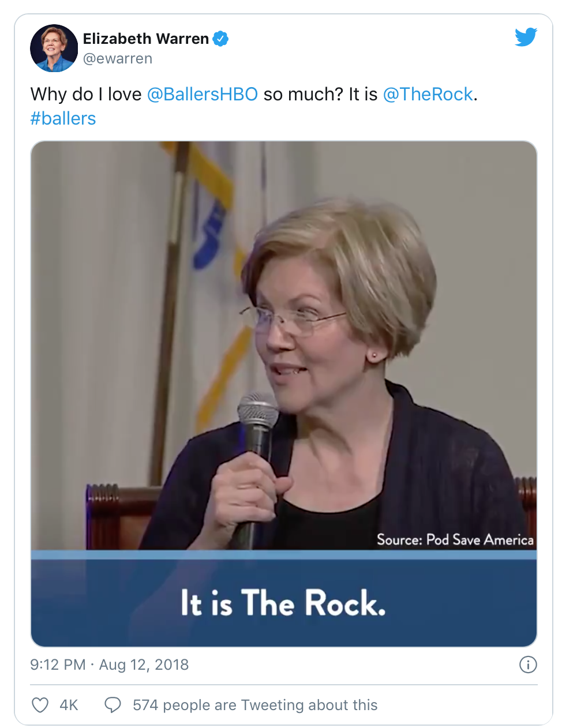Screen dimensions: 562x728
Task: Click the Twitter bird logo
Action: [x=526, y=37]
